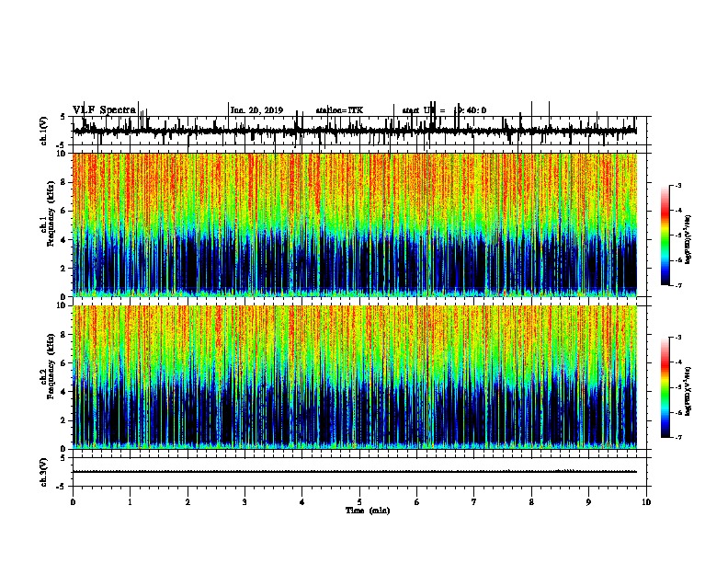Click the "ch.1(V)" waveform axis label
728x563 pixels.
[44, 131]
